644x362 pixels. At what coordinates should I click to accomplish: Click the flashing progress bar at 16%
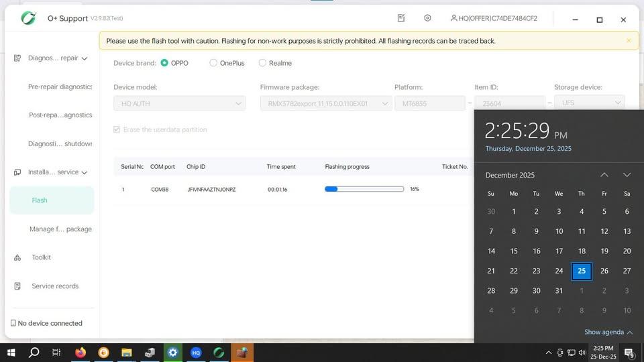(x=364, y=189)
